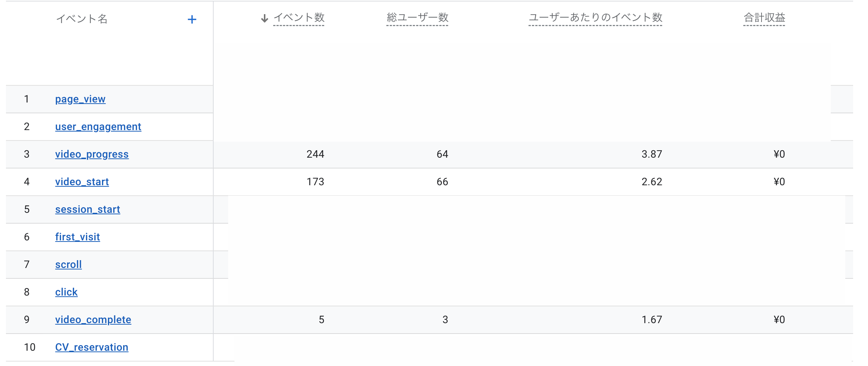Click the 合計収益 column header

click(764, 18)
